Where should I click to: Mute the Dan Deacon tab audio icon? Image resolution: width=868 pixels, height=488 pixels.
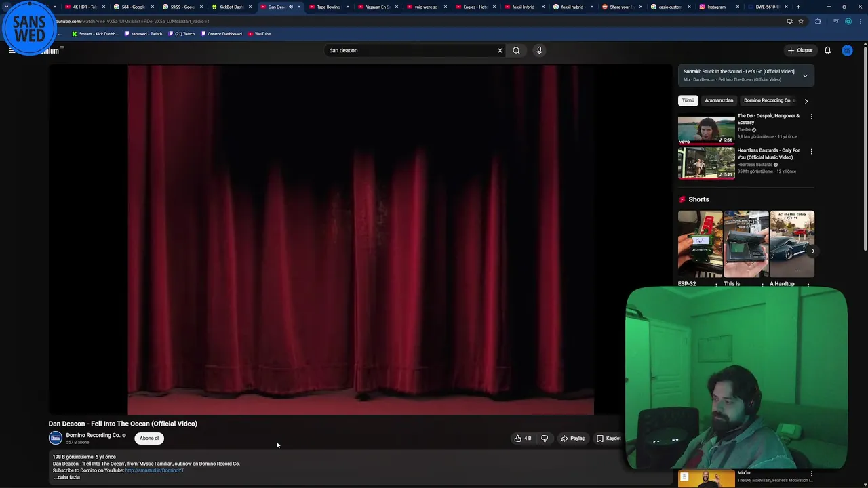coord(291,7)
